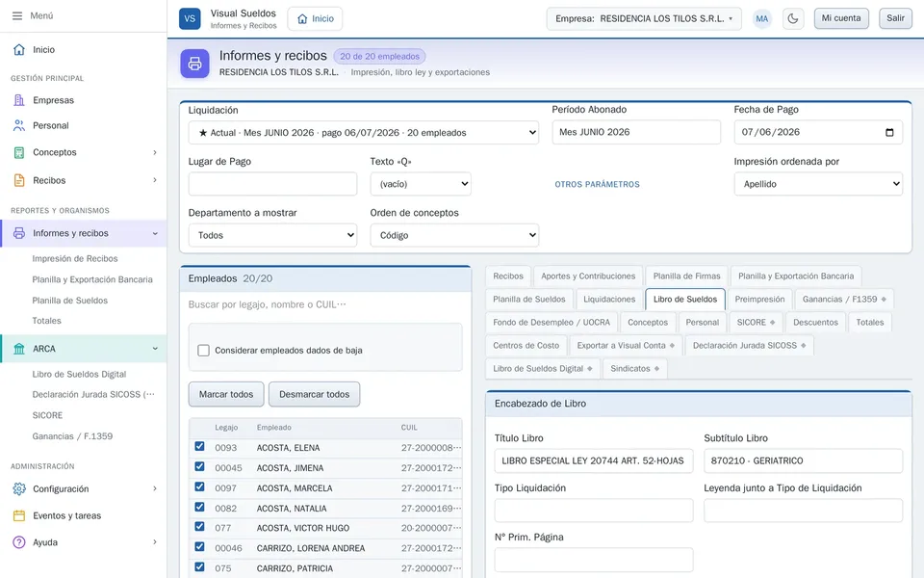Toggle dark mode with the moon icon

click(793, 18)
